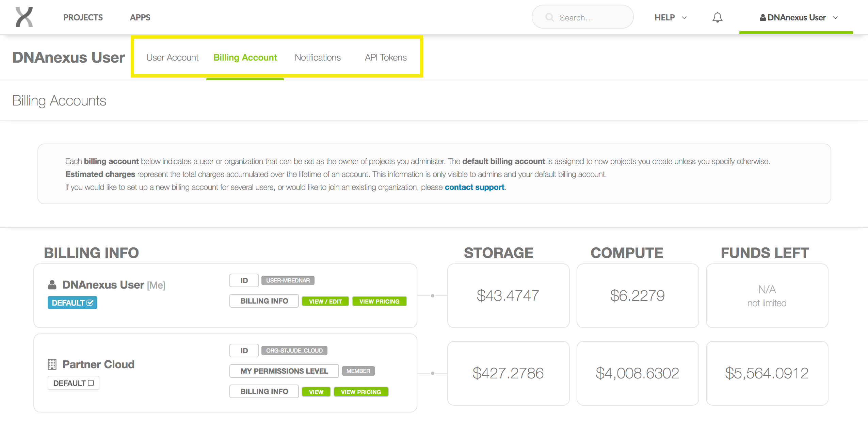Click VIEW PRICING for Partner Cloud
868x423 pixels.
point(361,392)
